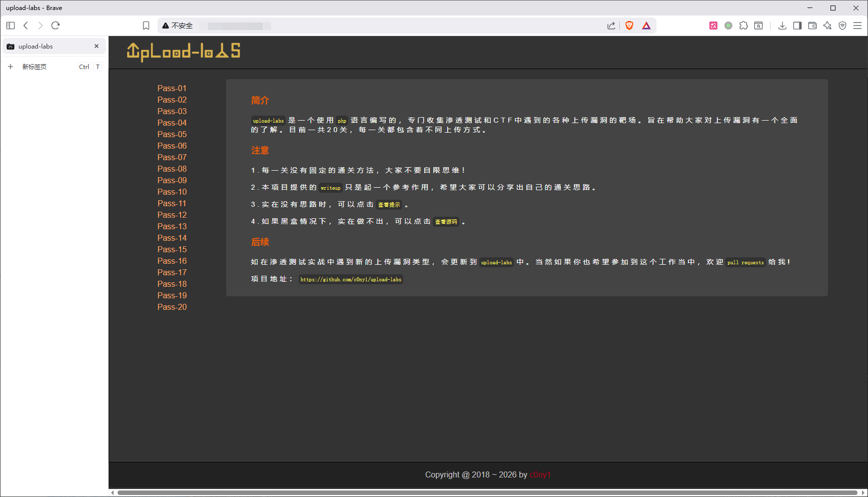Open Pass-06 in the sidebar
Image resolution: width=868 pixels, height=497 pixels.
(x=172, y=146)
